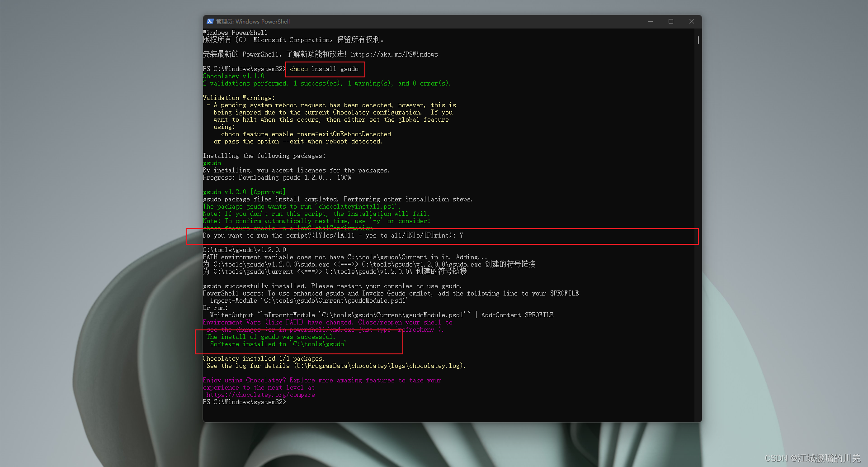Image resolution: width=868 pixels, height=467 pixels.
Task: Click the Note: To confirm automatically line
Action: tap(316, 221)
